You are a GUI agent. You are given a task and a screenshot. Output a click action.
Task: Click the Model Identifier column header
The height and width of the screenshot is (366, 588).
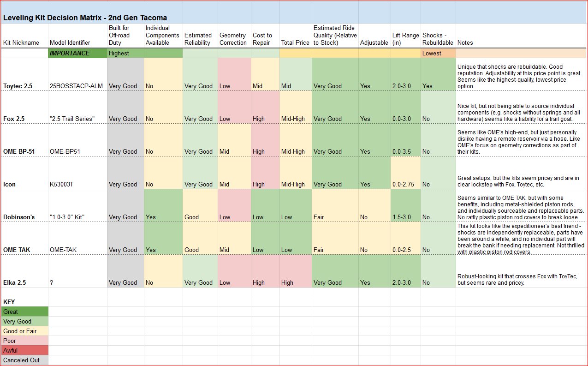click(77, 36)
